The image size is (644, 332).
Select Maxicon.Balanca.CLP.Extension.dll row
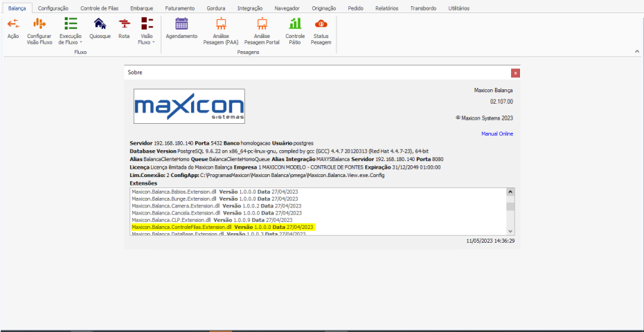[212, 220]
